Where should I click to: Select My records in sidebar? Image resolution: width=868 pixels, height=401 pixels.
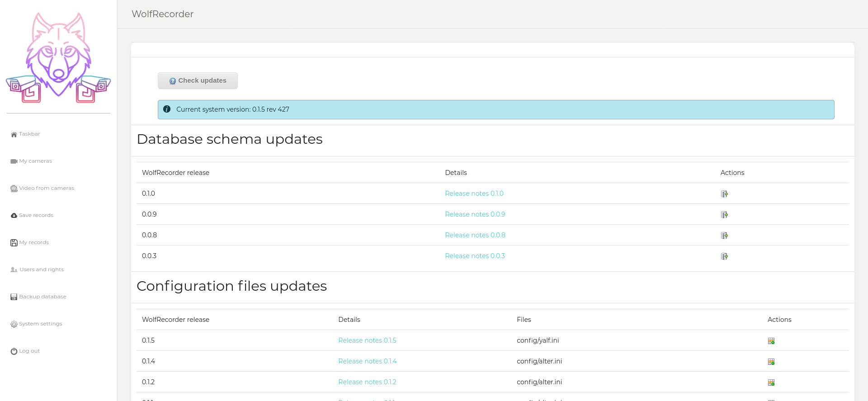33,243
